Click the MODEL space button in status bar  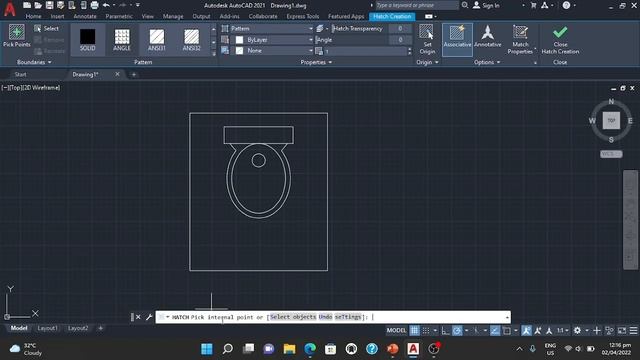point(396,331)
